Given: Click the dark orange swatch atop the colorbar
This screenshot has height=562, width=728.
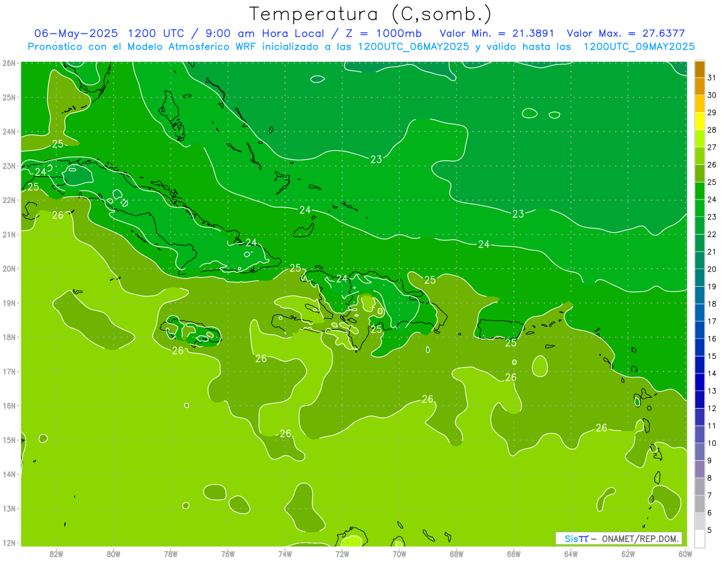Looking at the screenshot, I should tap(699, 69).
